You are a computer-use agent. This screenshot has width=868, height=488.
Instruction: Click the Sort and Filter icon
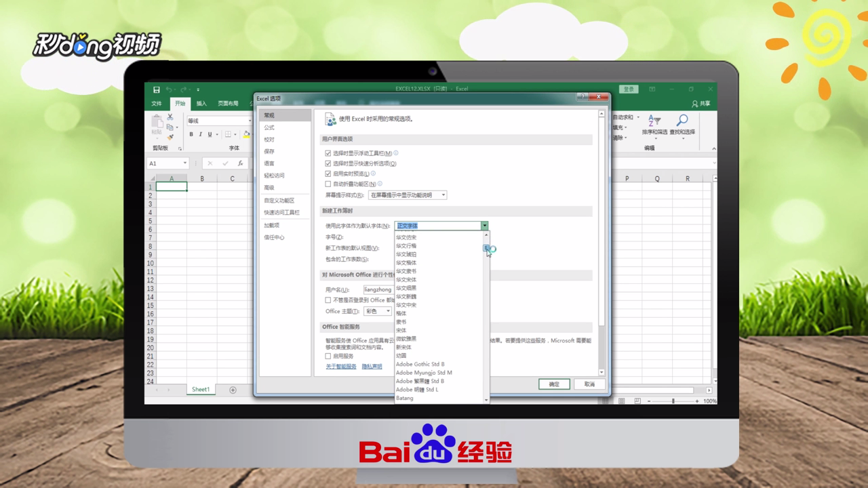tap(654, 121)
